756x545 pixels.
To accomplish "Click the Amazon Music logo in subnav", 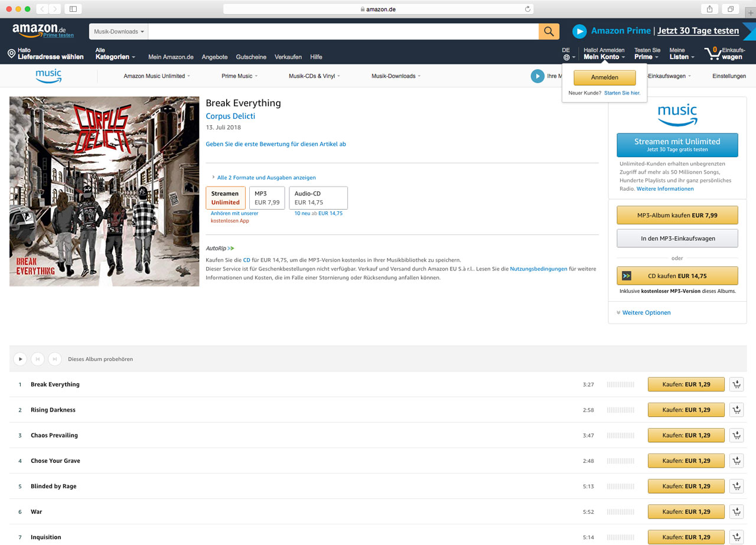I will pos(48,76).
